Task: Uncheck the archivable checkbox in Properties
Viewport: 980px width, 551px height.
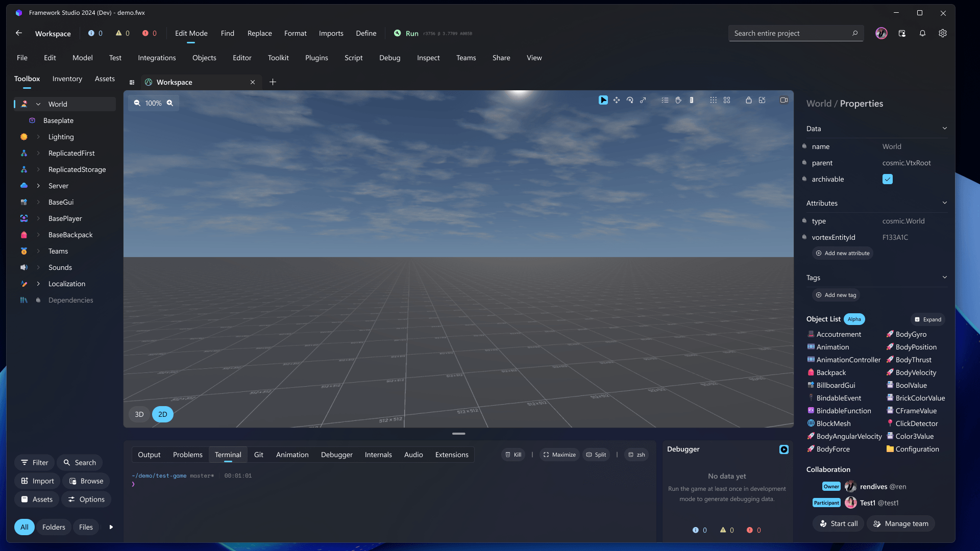Action: 888,179
